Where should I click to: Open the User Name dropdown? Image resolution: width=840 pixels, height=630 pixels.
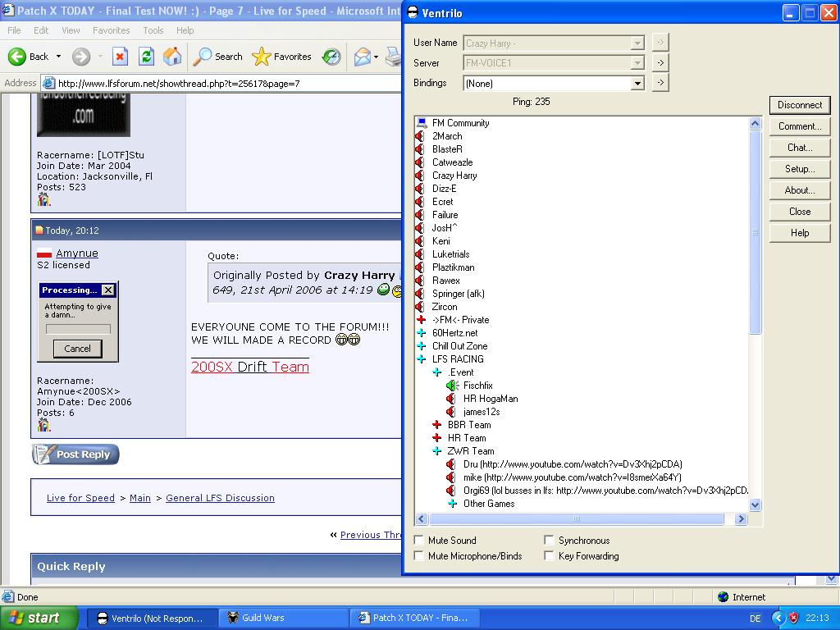coord(637,43)
